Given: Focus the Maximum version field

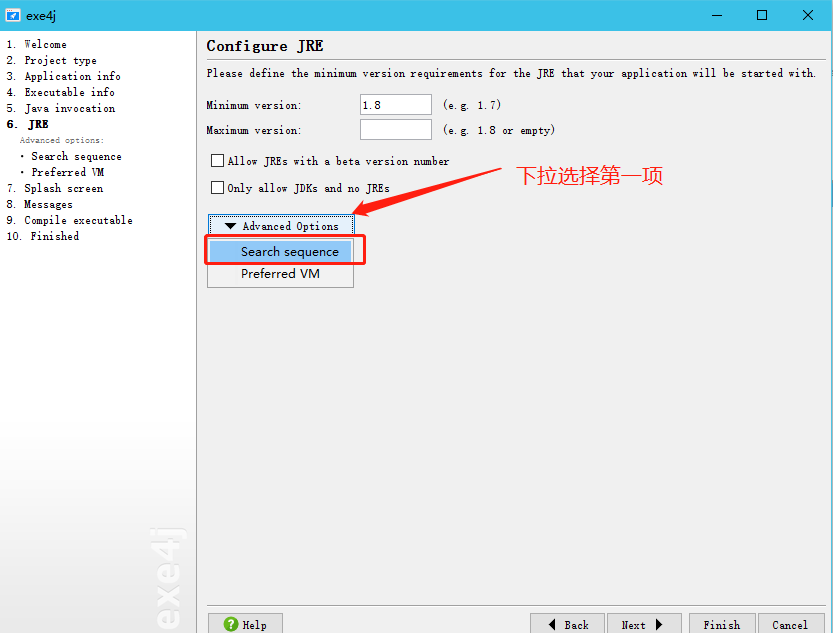Looking at the screenshot, I should click(396, 130).
